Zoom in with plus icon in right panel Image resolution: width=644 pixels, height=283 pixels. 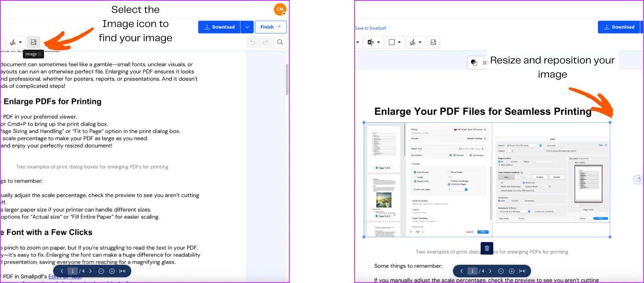512,271
